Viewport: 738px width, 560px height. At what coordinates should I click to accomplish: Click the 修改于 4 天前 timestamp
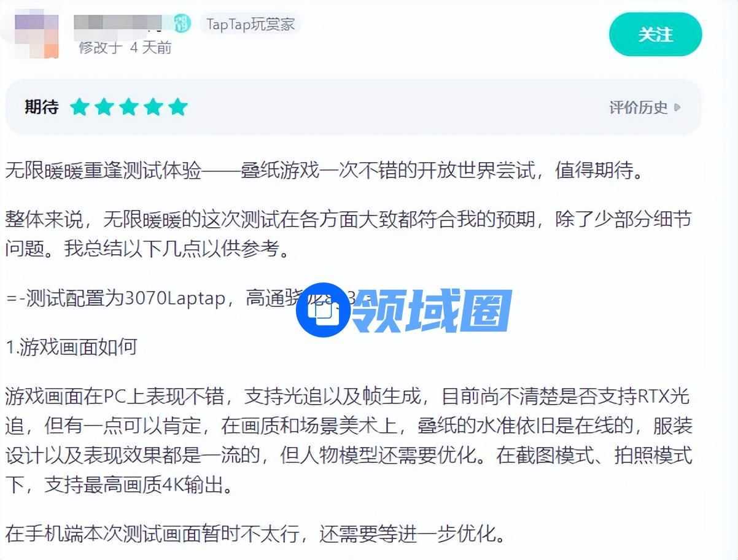click(x=125, y=47)
